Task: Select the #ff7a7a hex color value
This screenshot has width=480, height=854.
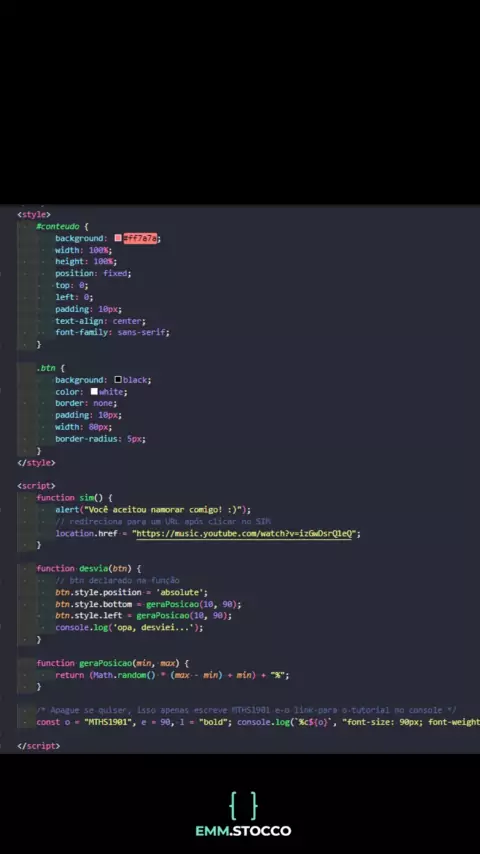Action: pos(140,238)
